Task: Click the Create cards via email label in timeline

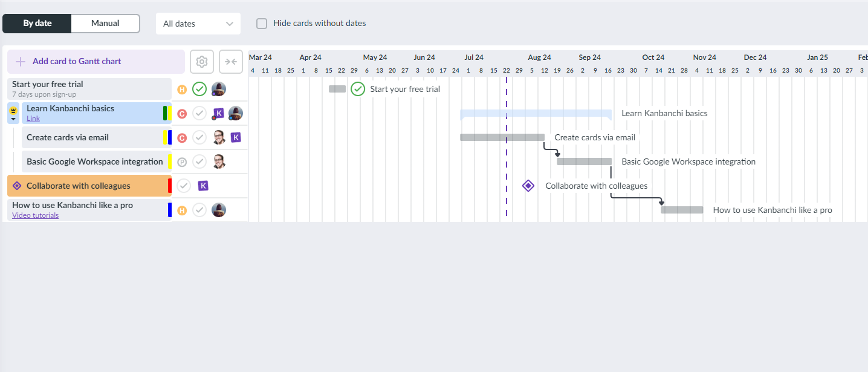Action: click(x=595, y=137)
